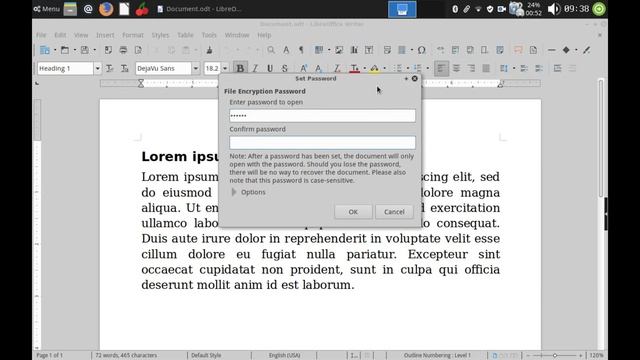Click the Insert Table icon
Image resolution: width=640 pixels, height=360 pixels.
click(x=319, y=50)
